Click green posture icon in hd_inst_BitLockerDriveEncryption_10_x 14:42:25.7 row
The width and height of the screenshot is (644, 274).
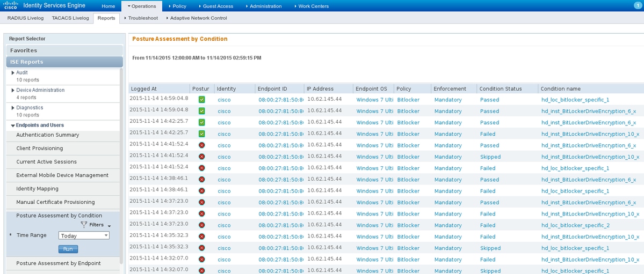click(x=201, y=134)
